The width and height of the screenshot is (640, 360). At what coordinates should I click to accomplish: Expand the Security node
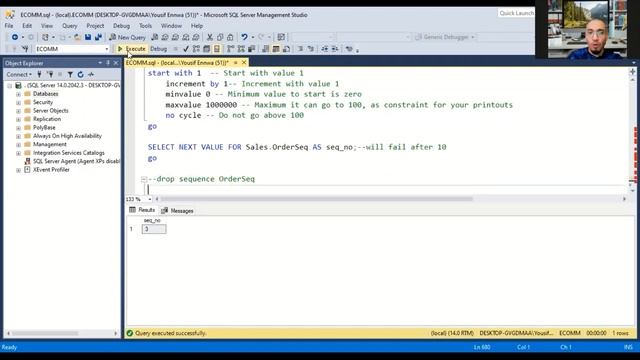pos(18,102)
